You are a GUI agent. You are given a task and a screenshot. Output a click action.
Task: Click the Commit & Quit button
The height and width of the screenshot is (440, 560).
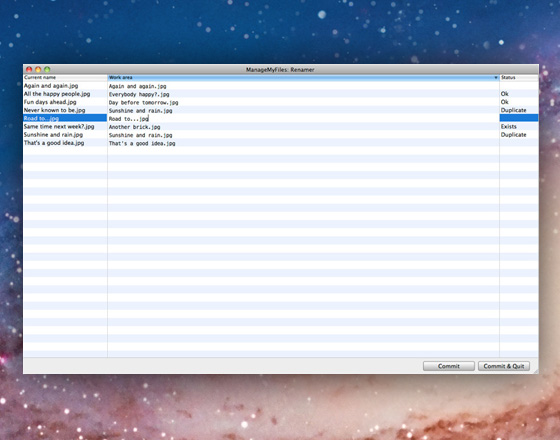[504, 366]
